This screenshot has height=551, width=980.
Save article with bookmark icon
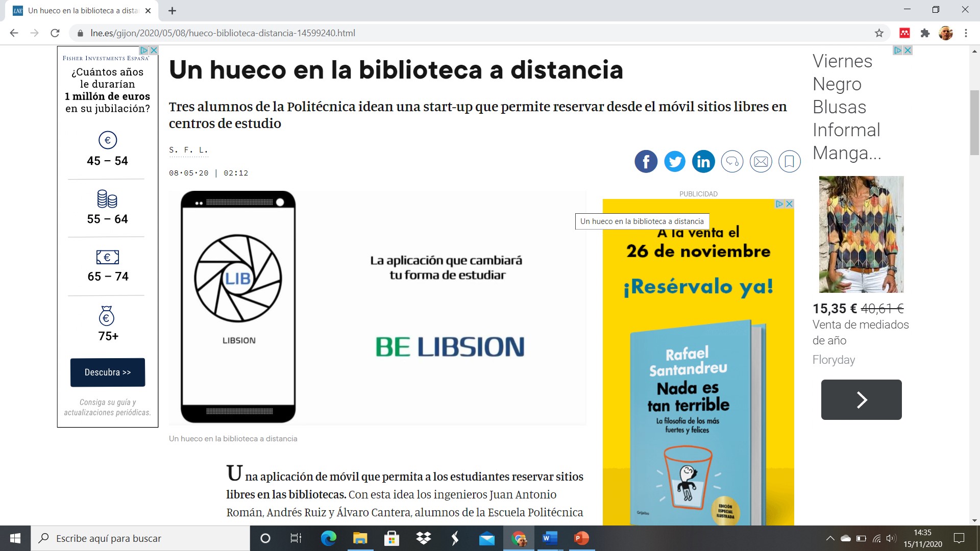coord(789,162)
